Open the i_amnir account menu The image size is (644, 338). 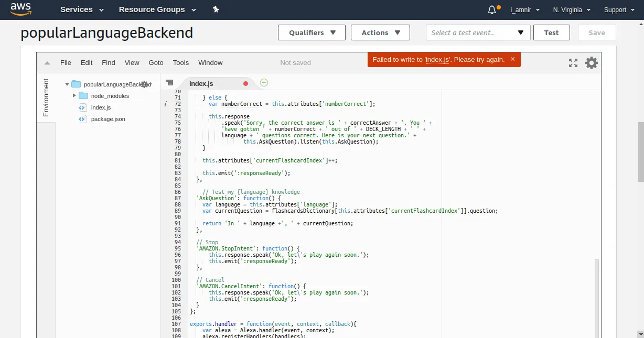click(525, 10)
